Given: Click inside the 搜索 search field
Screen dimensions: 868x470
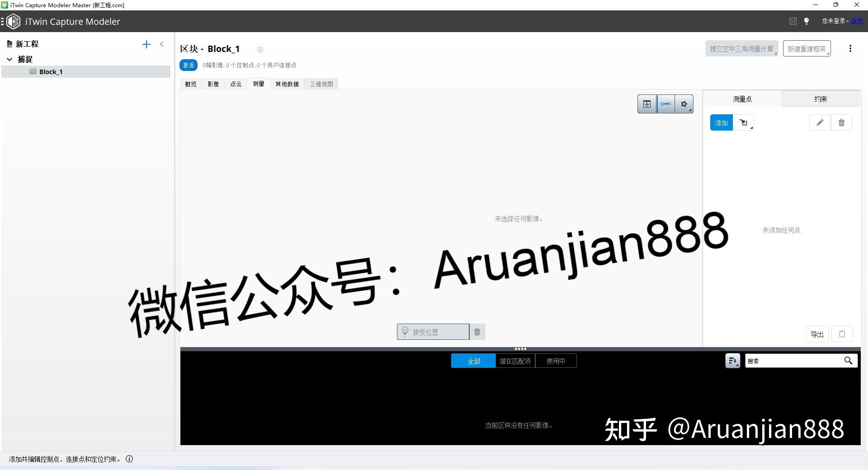Looking at the screenshot, I should click(x=796, y=361).
